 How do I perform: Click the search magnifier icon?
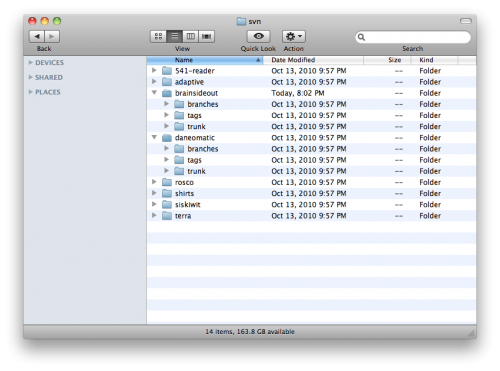pyautogui.click(x=361, y=37)
